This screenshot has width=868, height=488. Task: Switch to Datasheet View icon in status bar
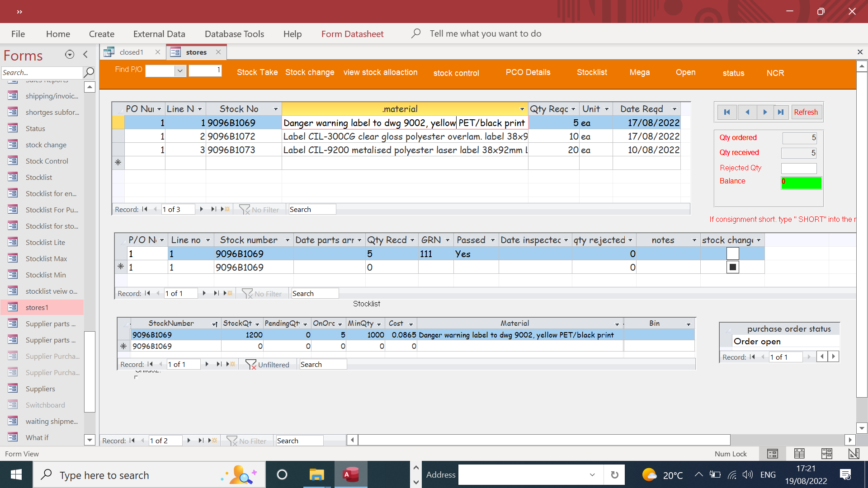799,453
